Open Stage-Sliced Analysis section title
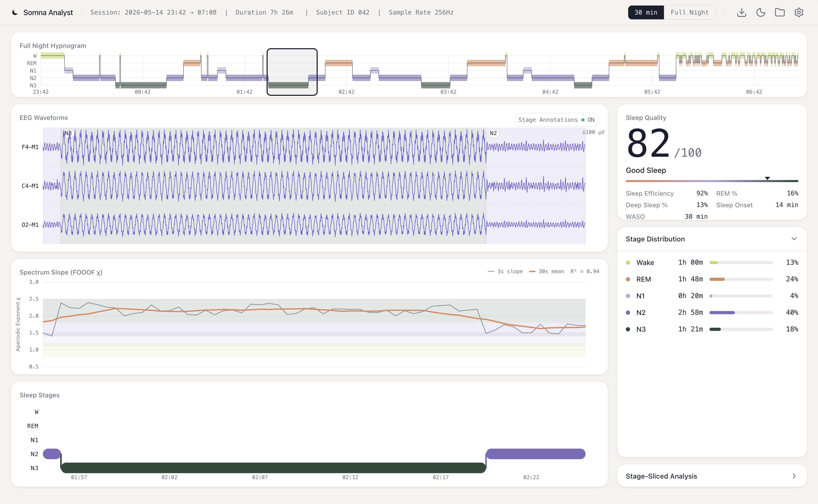 [661, 476]
